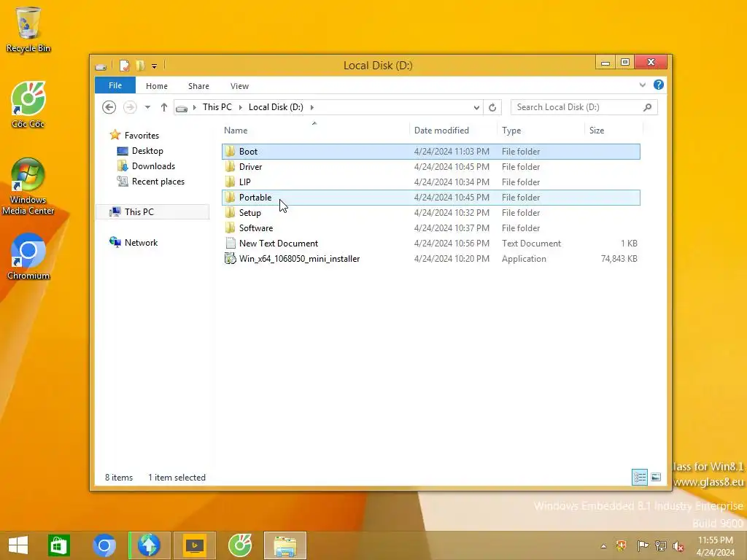Open the Share ribbon tab
The width and height of the screenshot is (747, 560).
point(198,86)
